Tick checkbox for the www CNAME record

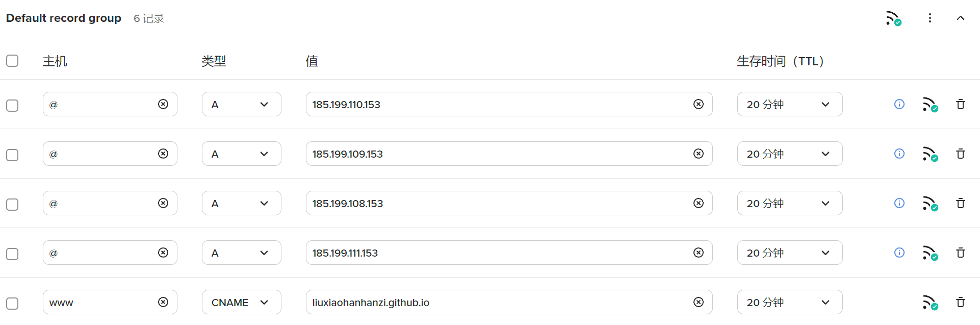[x=12, y=303]
